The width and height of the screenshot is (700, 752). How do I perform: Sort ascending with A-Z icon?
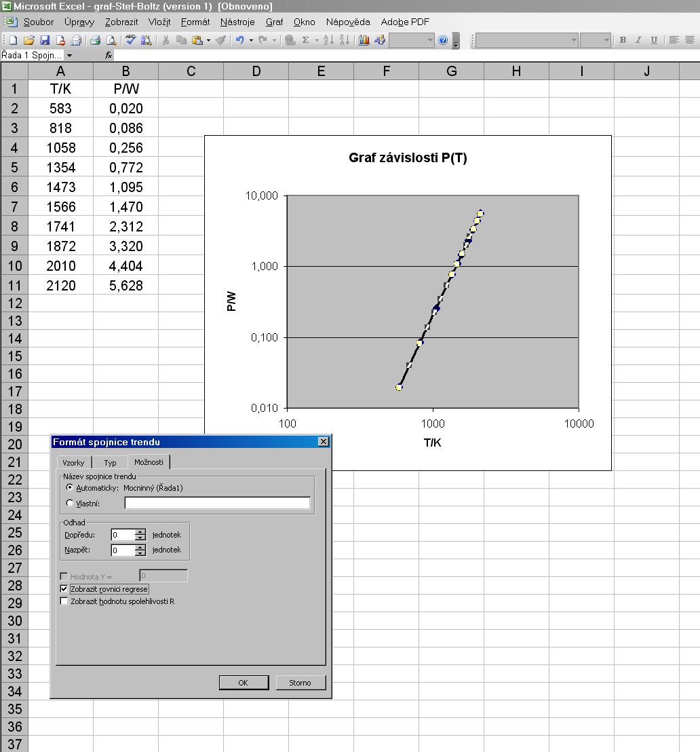(x=328, y=40)
